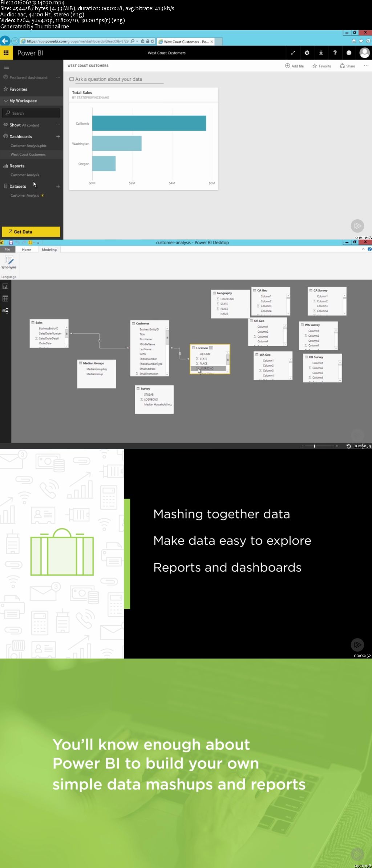Collapse the My Workspace section
This screenshot has height=868, width=372.
[x=6, y=101]
